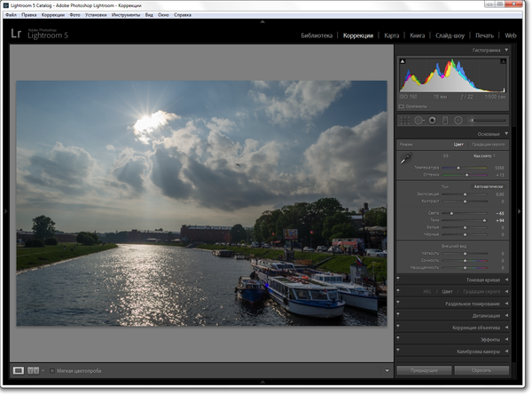Select Градации серого treatment mode
532x395 pixels.
489,145
